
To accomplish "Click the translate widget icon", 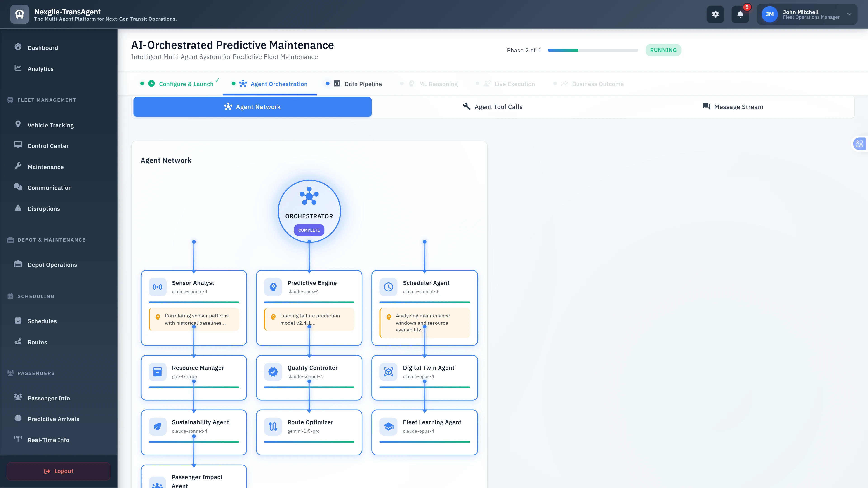I will (859, 144).
